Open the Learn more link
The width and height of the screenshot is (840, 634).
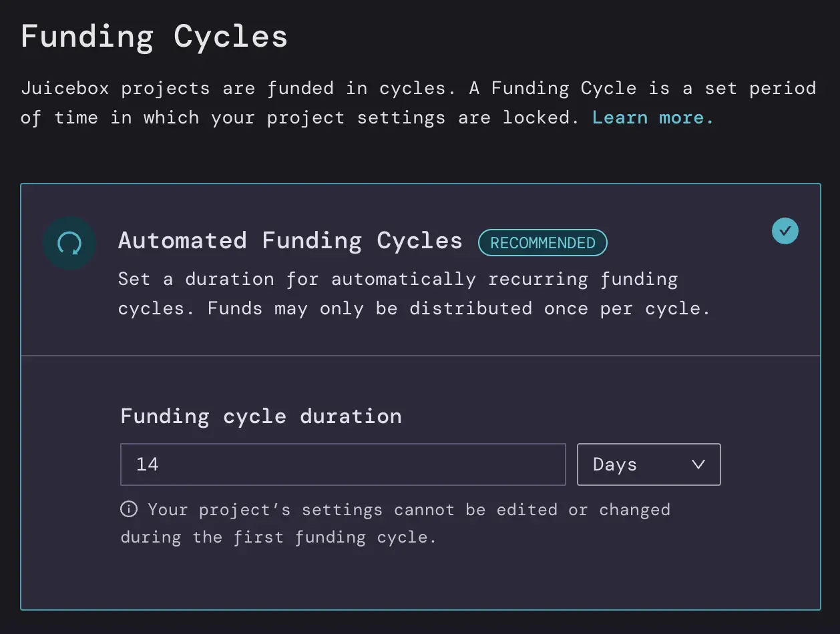point(652,117)
